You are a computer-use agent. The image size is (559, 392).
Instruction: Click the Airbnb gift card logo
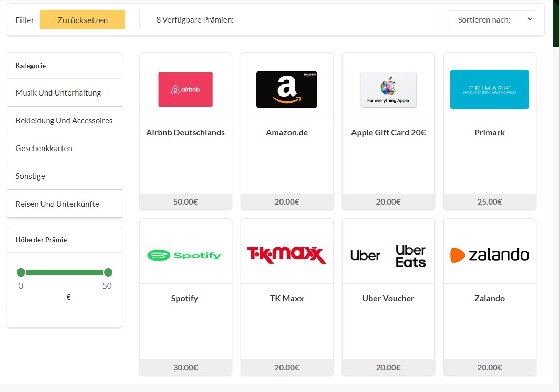coord(185,89)
